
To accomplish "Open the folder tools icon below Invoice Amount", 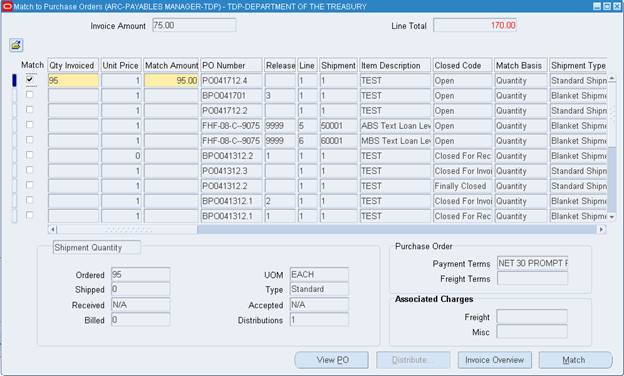I will point(16,45).
